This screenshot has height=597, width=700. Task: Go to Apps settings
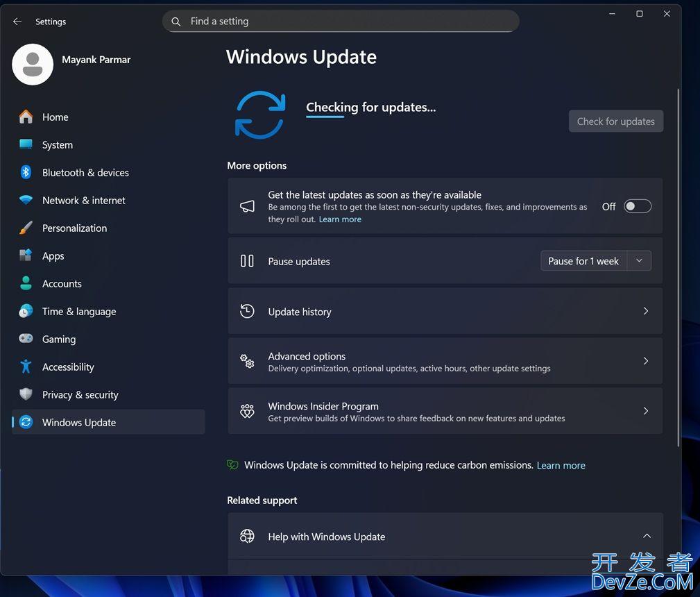(53, 255)
